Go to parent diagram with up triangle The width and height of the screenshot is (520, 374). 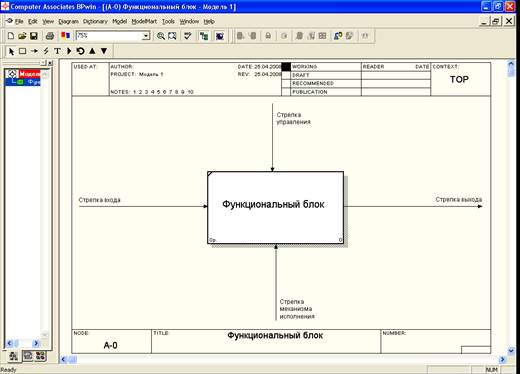coord(92,51)
